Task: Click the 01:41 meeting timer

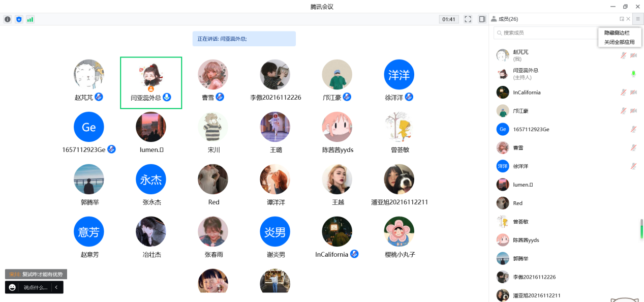Action: (449, 19)
